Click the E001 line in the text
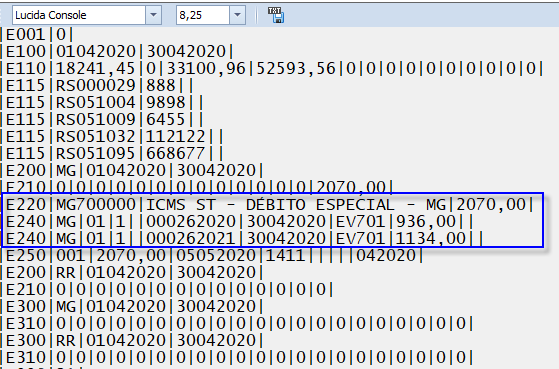The height and width of the screenshot is (369, 559). click(37, 35)
